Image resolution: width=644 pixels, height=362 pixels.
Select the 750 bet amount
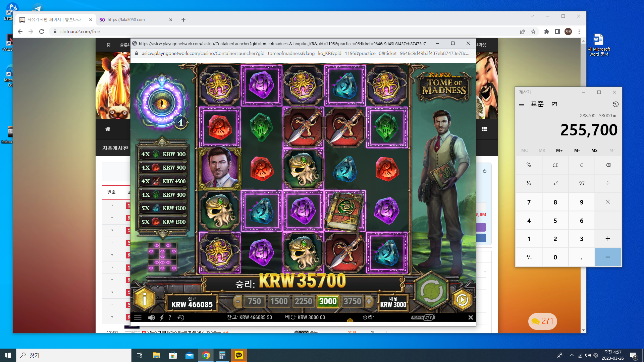click(x=255, y=301)
